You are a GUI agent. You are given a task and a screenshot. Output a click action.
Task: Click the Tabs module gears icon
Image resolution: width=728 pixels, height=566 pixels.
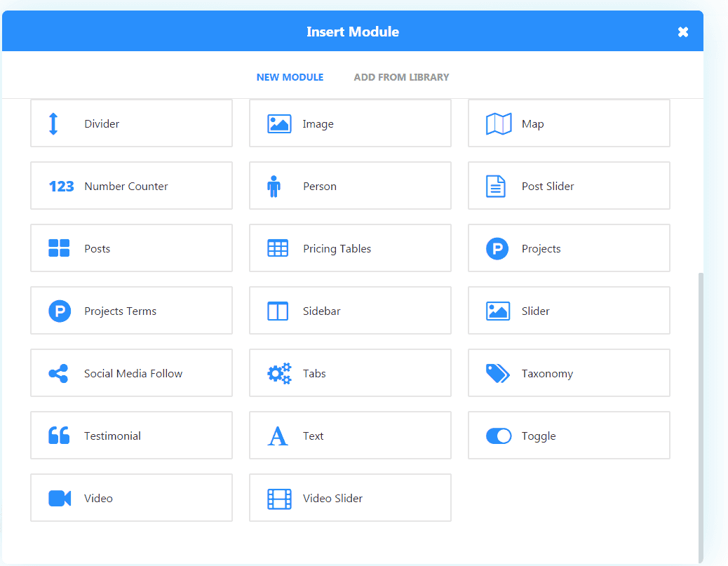pos(279,374)
